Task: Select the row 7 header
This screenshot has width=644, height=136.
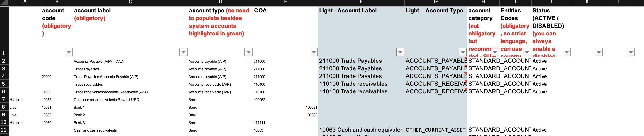Action: coord(4,100)
